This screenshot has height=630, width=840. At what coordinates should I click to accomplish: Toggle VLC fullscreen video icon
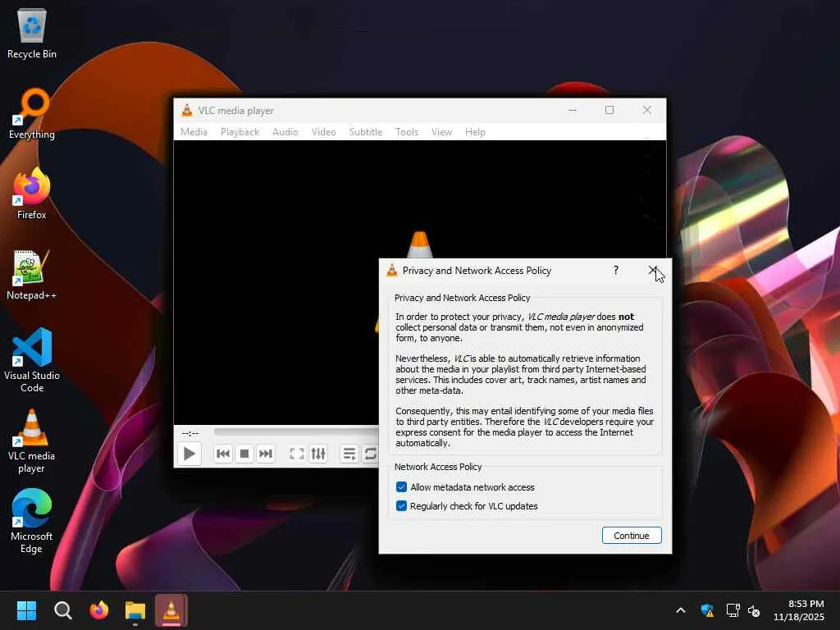coord(297,454)
